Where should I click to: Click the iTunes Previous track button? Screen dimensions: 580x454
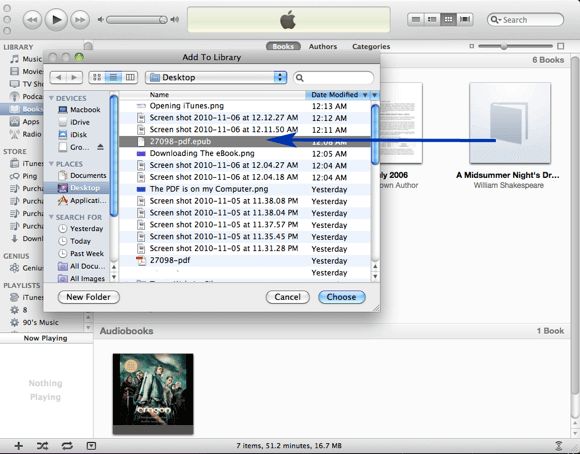[x=32, y=20]
